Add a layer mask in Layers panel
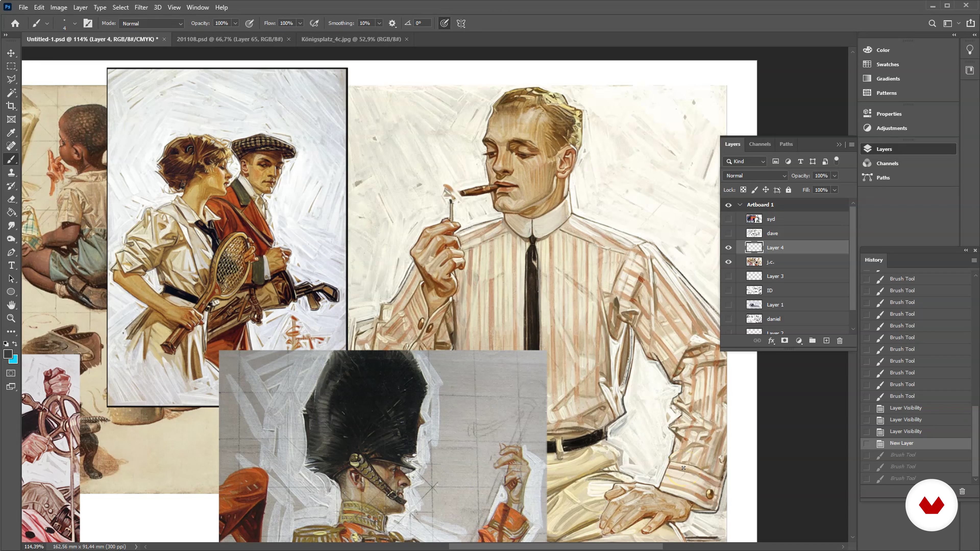 (785, 341)
